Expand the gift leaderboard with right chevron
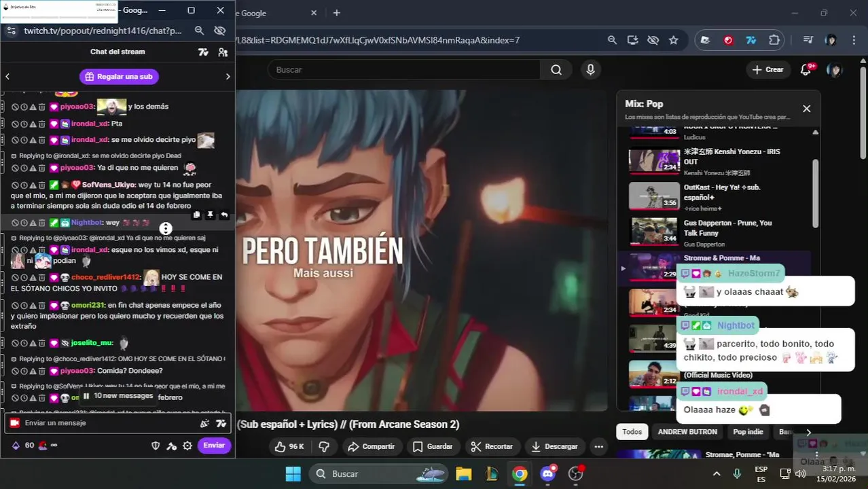 point(228,77)
